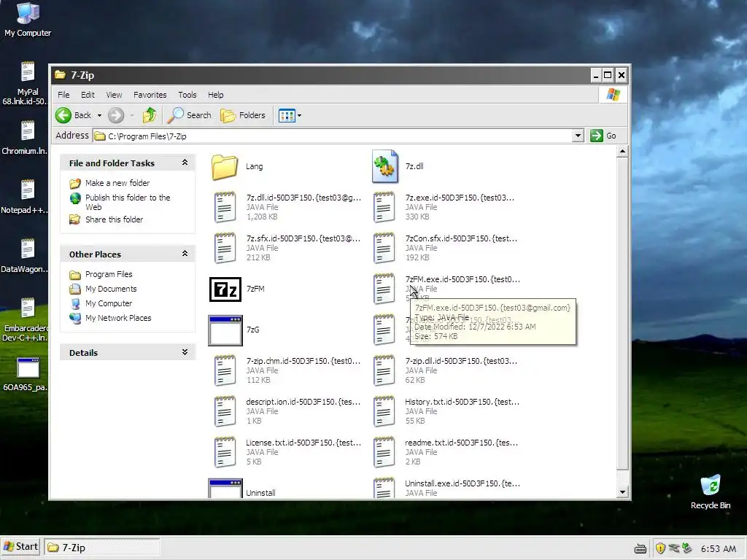Select the readme.txt.id-50D3F150 file icon
The image size is (747, 560).
(384, 452)
